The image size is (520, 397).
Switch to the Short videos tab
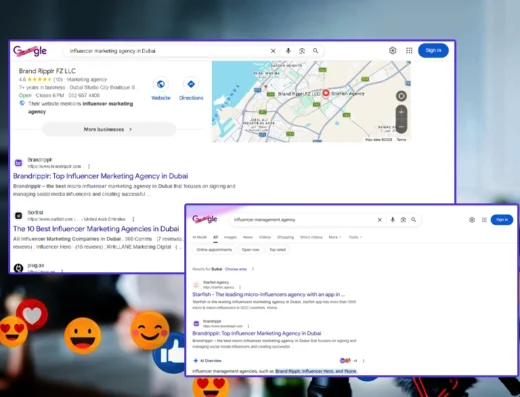click(311, 237)
